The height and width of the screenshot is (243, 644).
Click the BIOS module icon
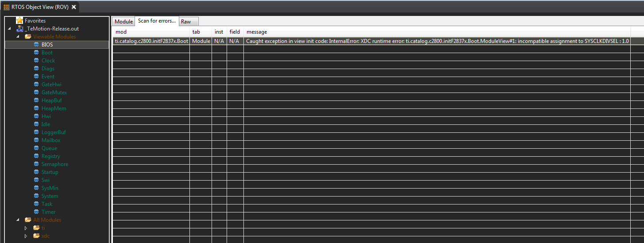pos(36,45)
